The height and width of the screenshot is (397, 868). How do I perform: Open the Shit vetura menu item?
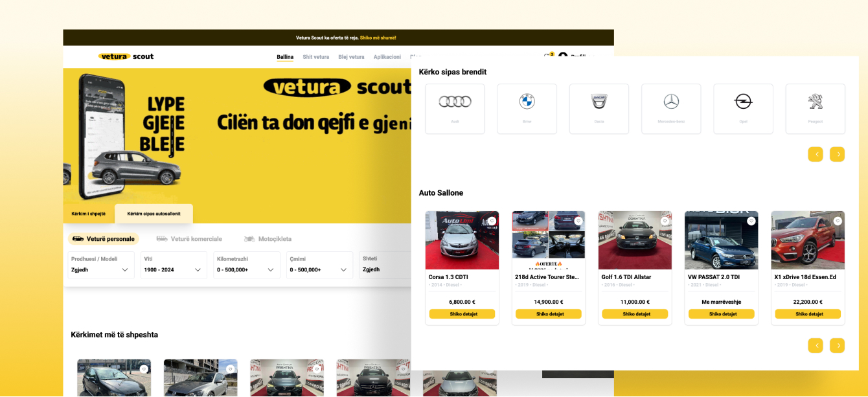[316, 57]
